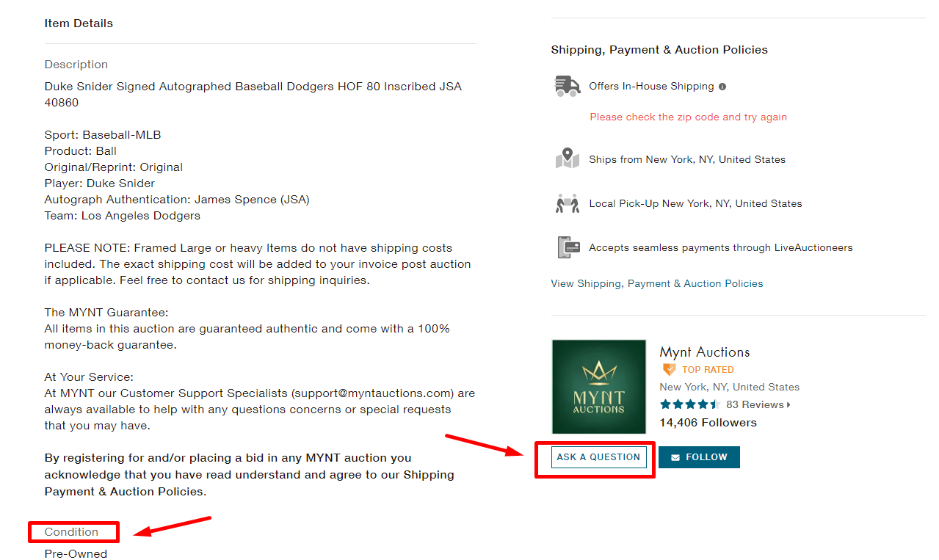Click the local pick-up people icon
Viewport: 939px width, 560px height.
(x=568, y=203)
